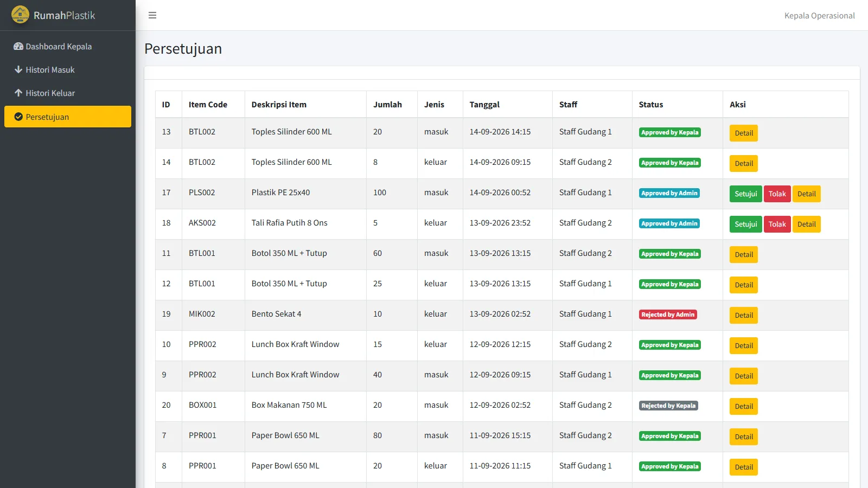Approve AKS002 Tali Rafia with Setujui

[x=746, y=224]
